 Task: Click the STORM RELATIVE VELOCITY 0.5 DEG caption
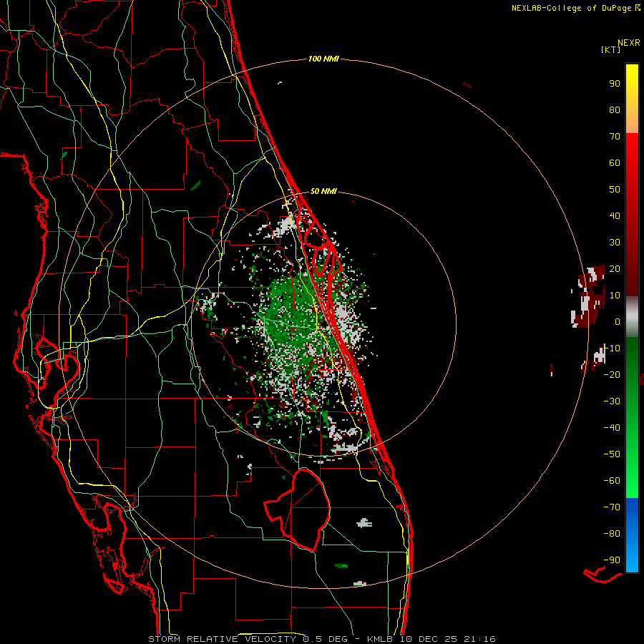coord(248,639)
